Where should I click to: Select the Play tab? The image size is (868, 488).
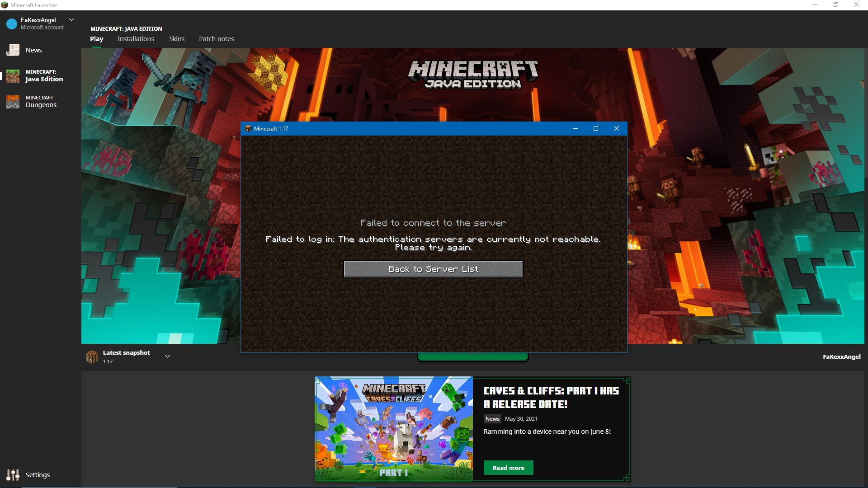click(96, 39)
